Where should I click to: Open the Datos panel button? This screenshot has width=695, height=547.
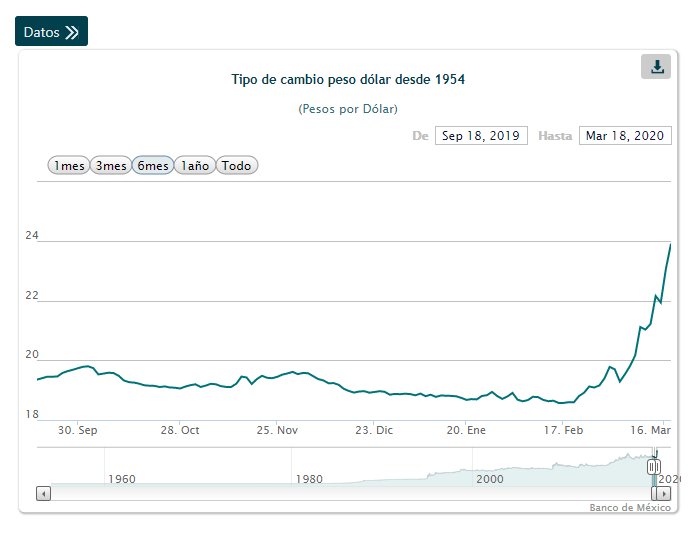coord(51,32)
